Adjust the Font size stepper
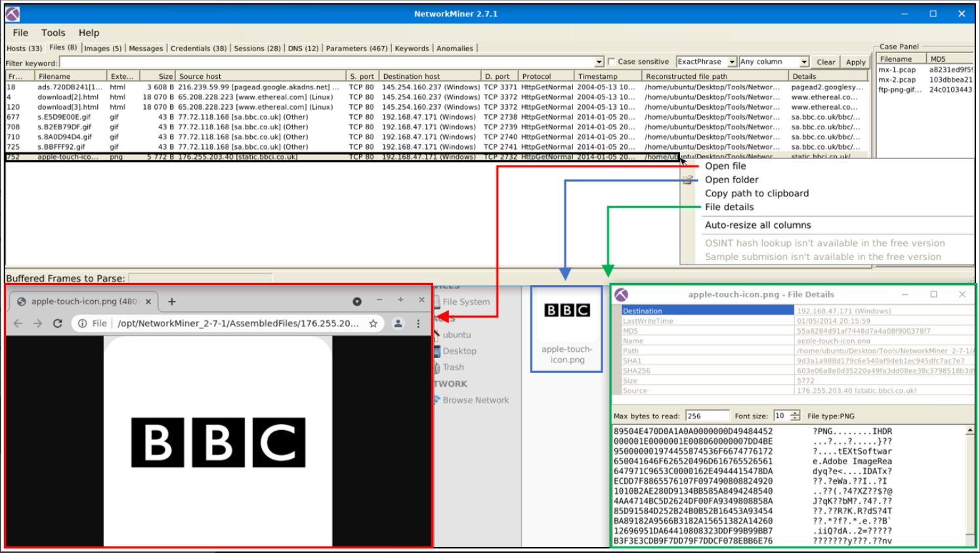980x553 pixels. (x=795, y=416)
